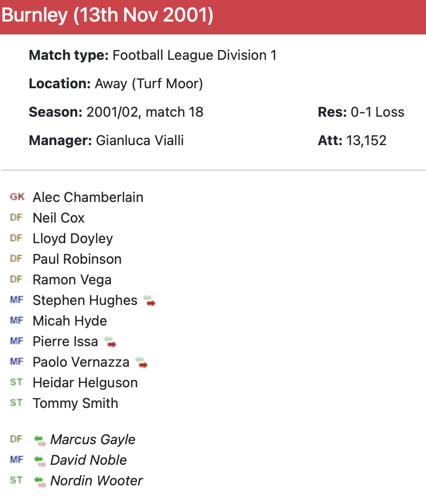Click substitution icon beside Stephen Hughes
This screenshot has height=504, width=426.
[x=149, y=301]
